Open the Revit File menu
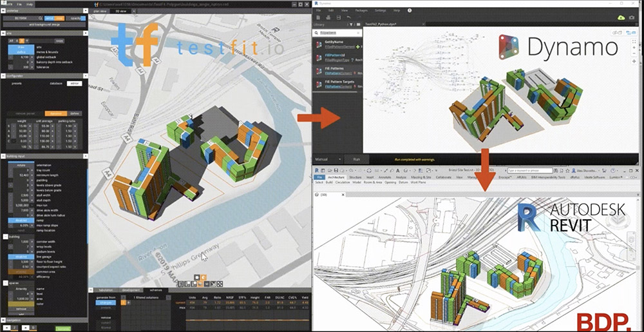Viewport: 644px width, 332px height. click(x=319, y=177)
